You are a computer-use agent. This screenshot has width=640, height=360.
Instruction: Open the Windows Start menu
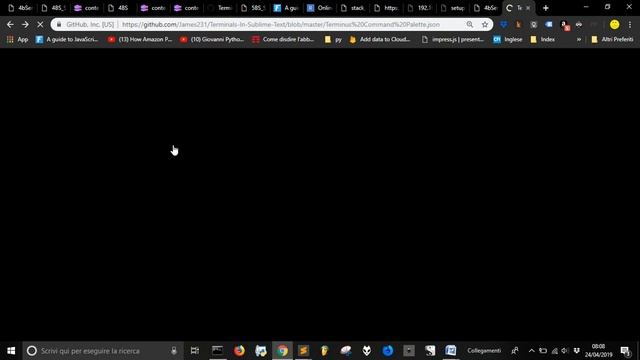pyautogui.click(x=11, y=351)
